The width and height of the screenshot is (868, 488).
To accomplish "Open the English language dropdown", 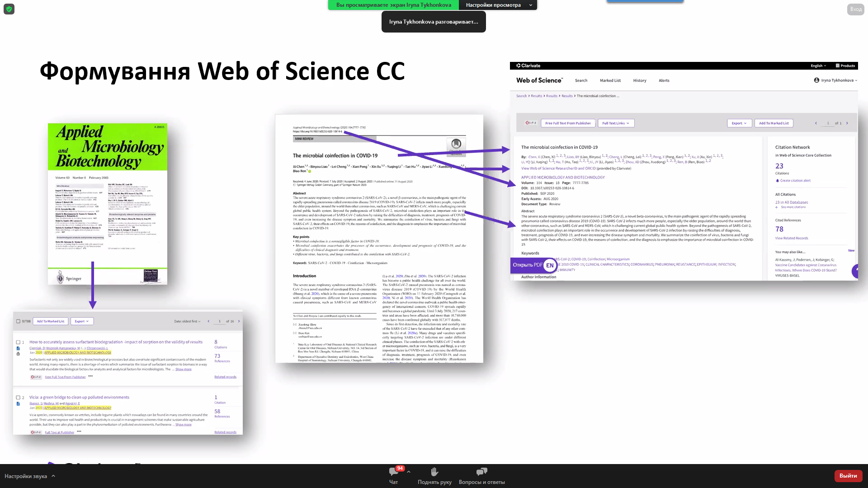I will point(818,66).
